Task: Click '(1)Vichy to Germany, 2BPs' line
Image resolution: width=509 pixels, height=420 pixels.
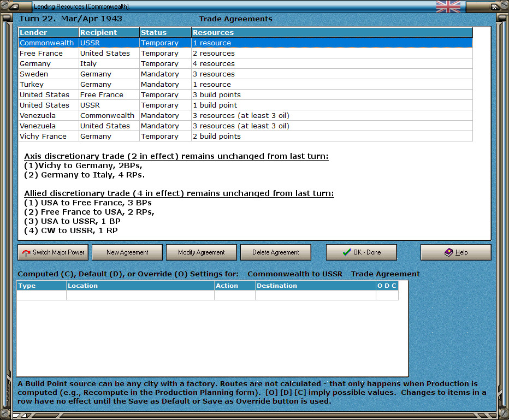Action: (83, 165)
